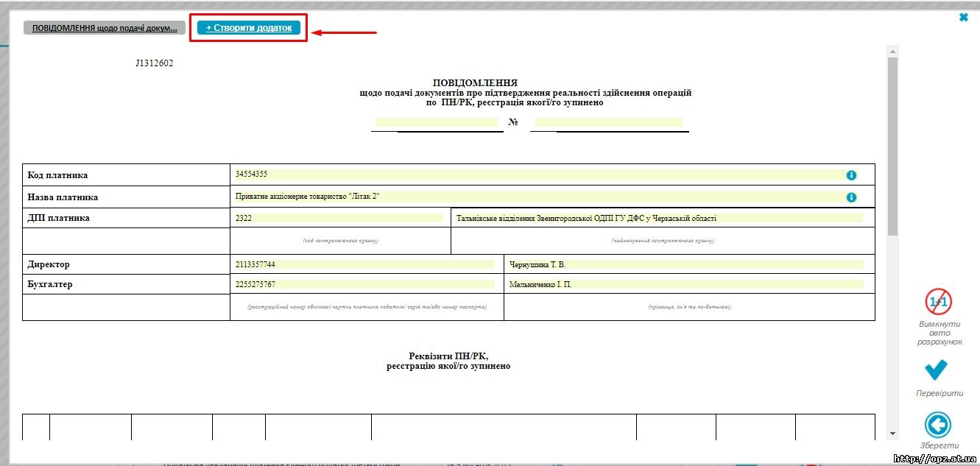
Task: Click the form code text J1312602
Action: tap(154, 63)
